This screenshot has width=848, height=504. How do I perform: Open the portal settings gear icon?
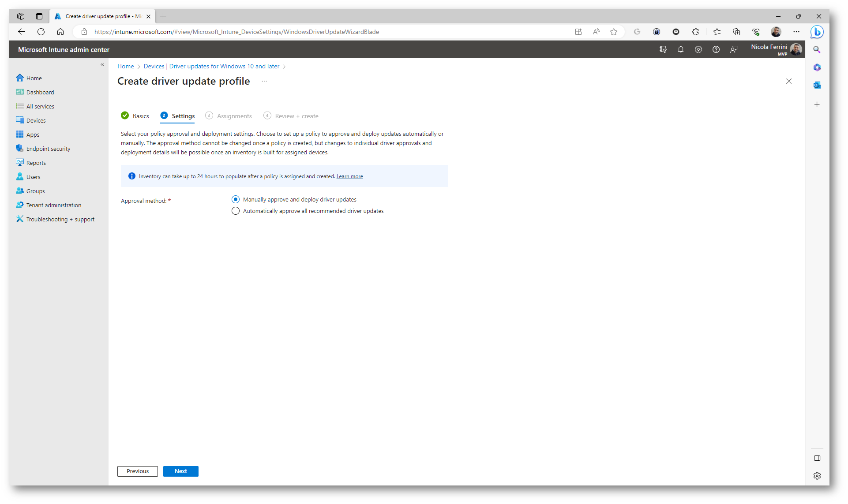click(x=698, y=49)
